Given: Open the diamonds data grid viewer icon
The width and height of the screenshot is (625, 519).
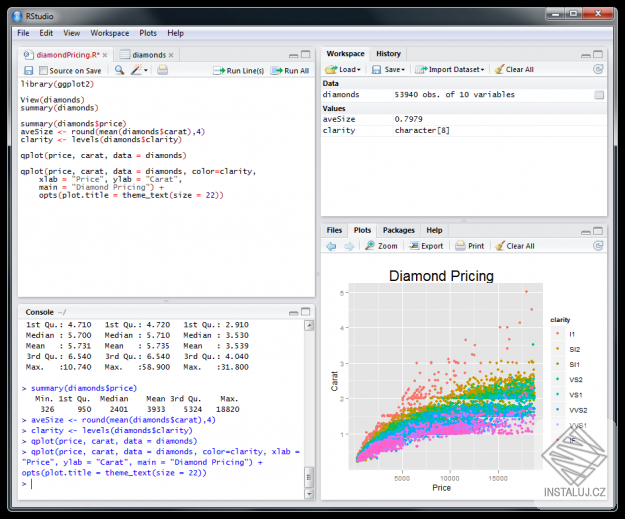Looking at the screenshot, I should click(x=598, y=95).
